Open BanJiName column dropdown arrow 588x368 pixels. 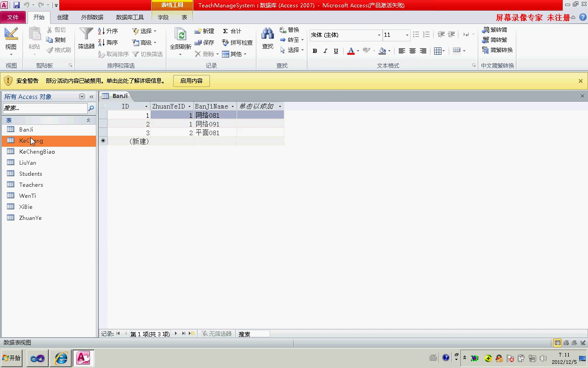(x=232, y=106)
